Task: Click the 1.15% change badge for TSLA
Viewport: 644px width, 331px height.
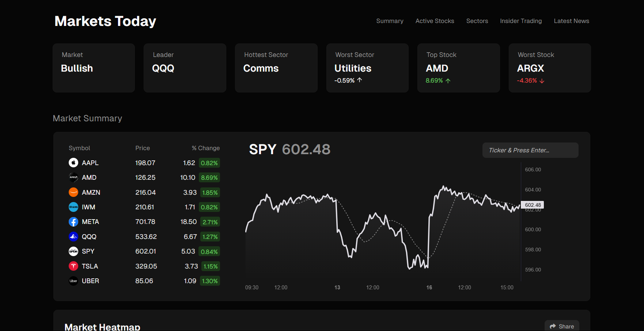Action: click(211, 266)
